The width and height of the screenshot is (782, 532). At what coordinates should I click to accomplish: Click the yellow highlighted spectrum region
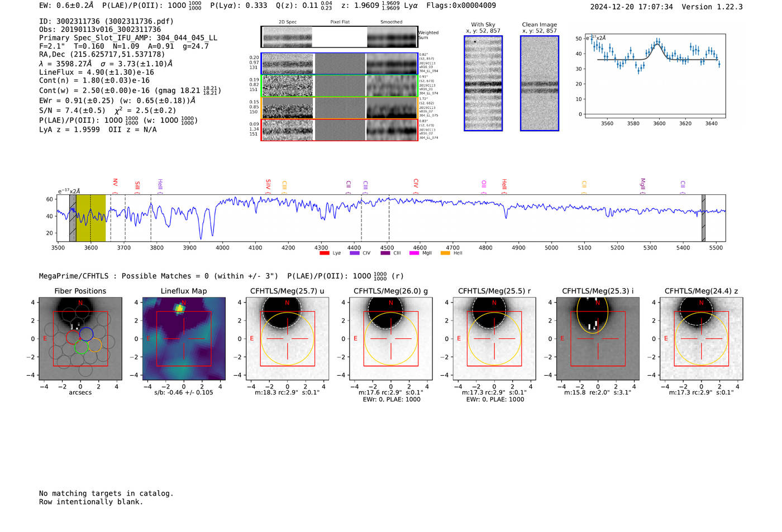pos(90,218)
